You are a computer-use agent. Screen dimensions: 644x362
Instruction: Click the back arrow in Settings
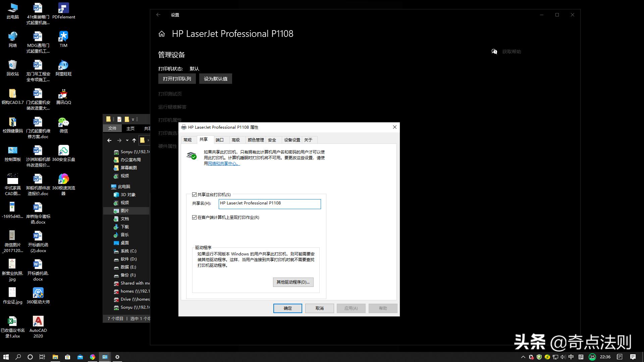(x=158, y=15)
